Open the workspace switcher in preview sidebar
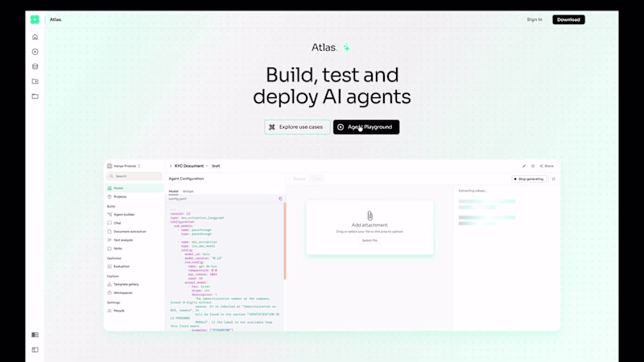The image size is (644, 362). [124, 166]
